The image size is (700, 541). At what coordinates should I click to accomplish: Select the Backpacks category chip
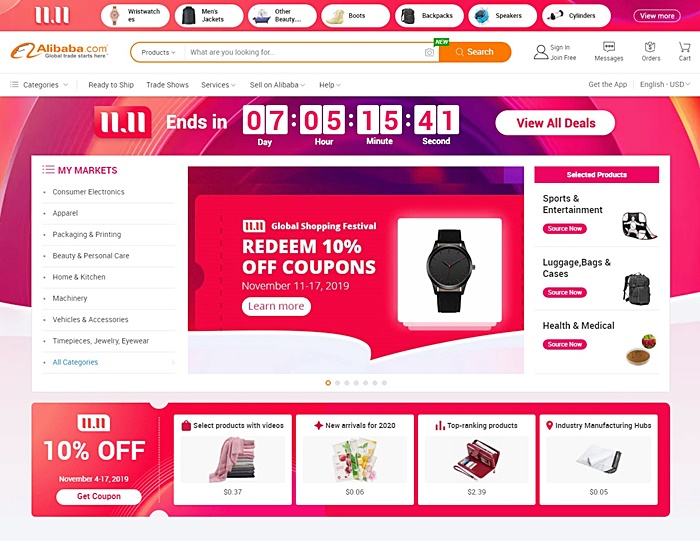(429, 16)
